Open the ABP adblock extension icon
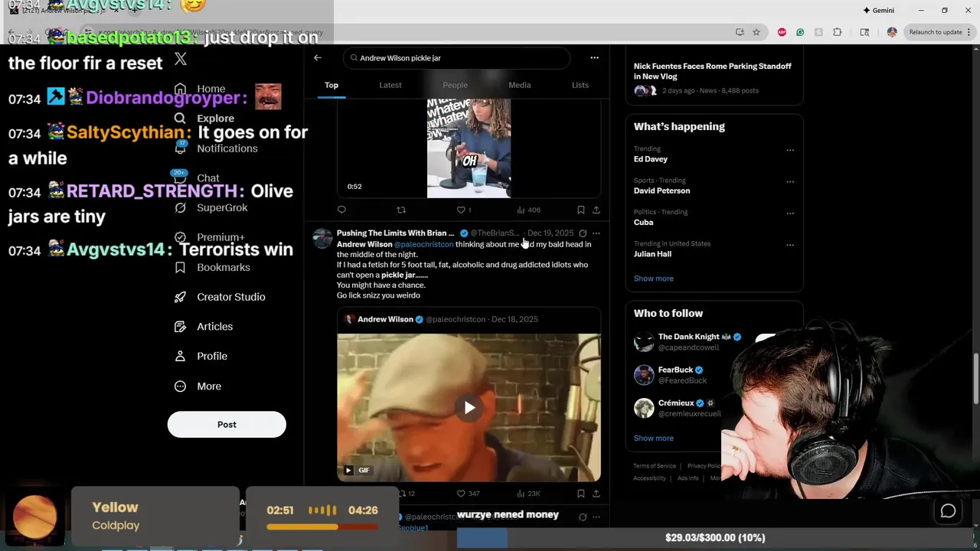 [x=782, y=32]
